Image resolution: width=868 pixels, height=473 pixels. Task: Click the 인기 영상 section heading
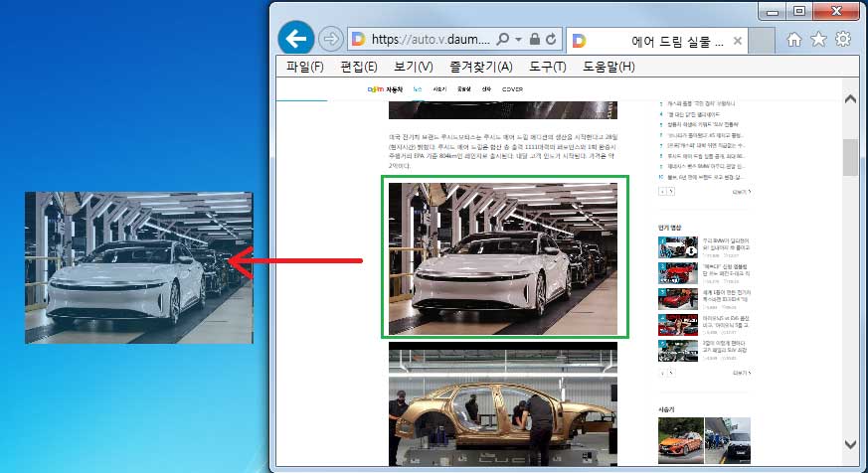670,228
